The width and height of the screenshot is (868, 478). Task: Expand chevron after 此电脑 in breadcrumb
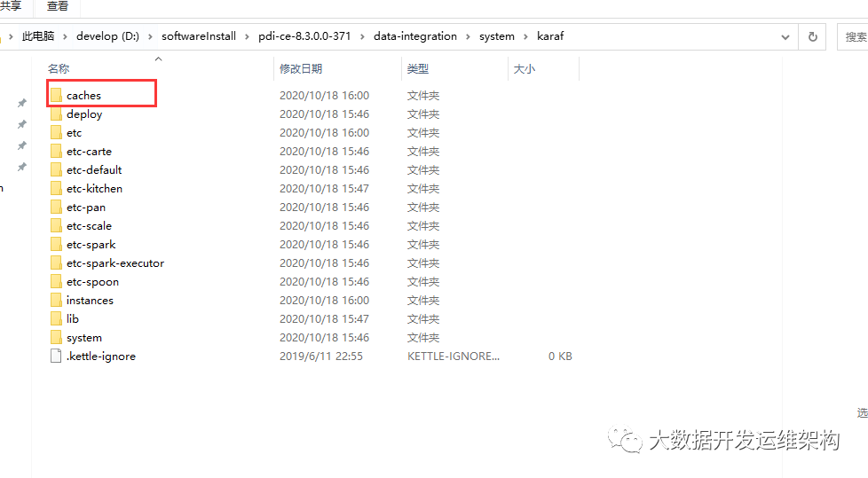coord(66,36)
